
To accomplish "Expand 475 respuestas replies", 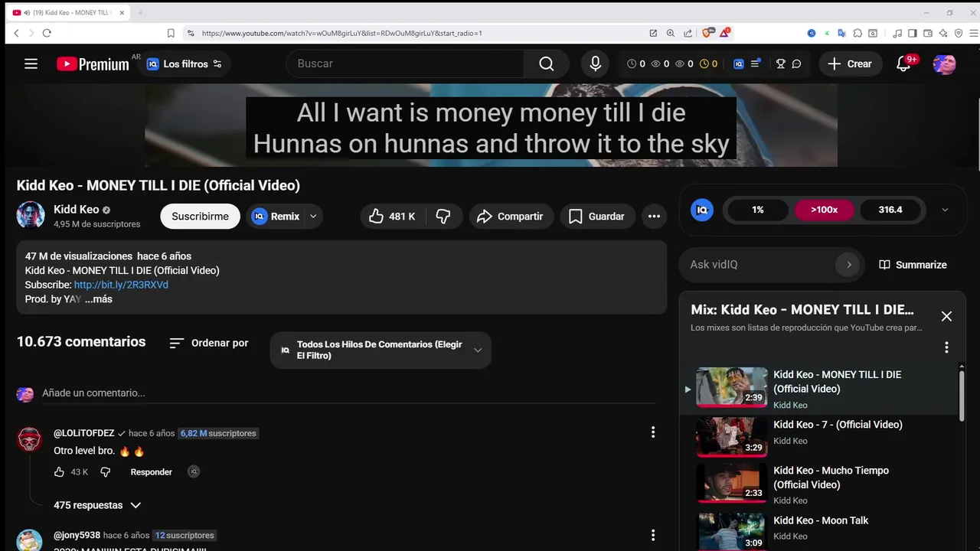I will pyautogui.click(x=97, y=506).
